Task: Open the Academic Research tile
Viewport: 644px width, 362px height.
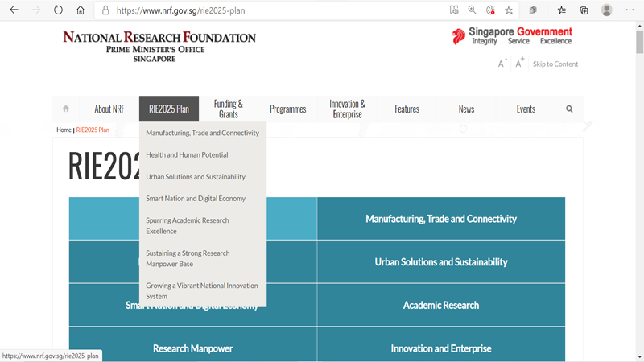Action: [441, 305]
